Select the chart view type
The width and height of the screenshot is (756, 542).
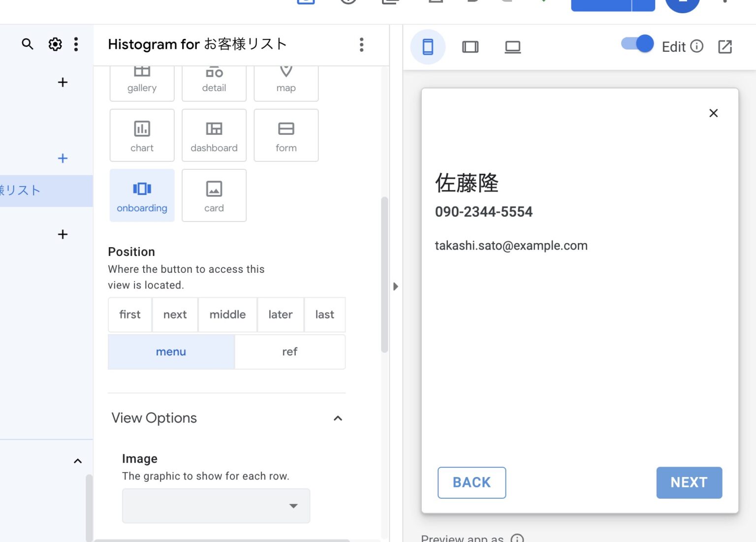click(142, 135)
